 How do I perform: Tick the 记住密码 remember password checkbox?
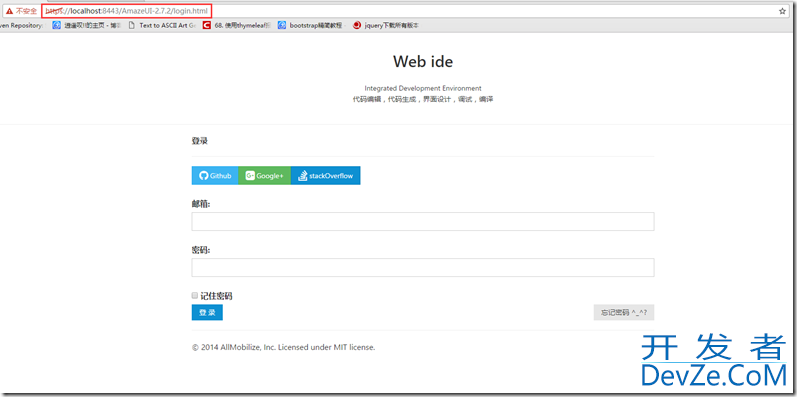tap(195, 295)
